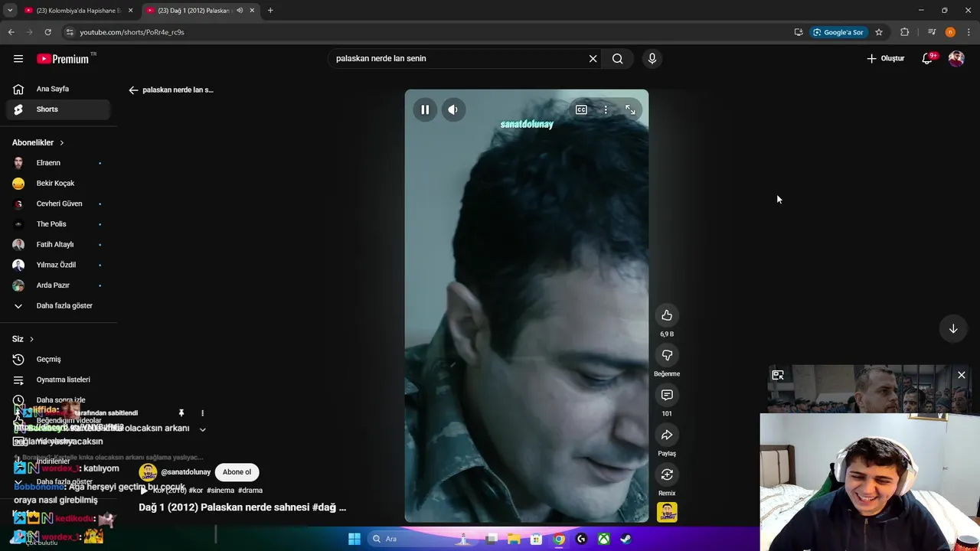Open the Short's three-dot more menu

(606, 109)
